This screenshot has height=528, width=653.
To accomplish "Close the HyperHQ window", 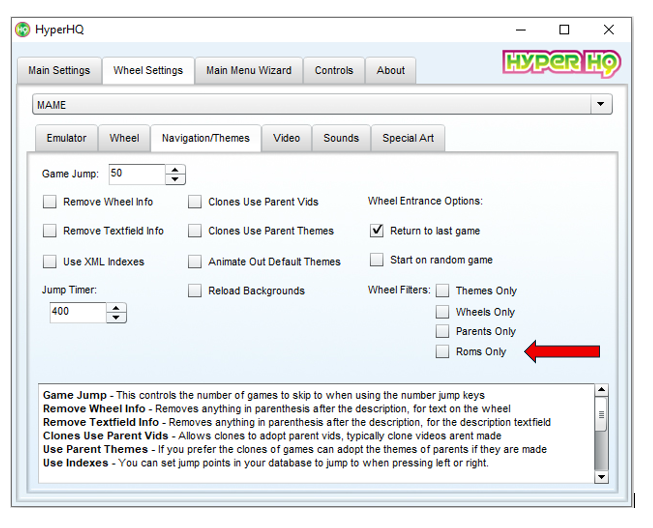I will (x=609, y=30).
